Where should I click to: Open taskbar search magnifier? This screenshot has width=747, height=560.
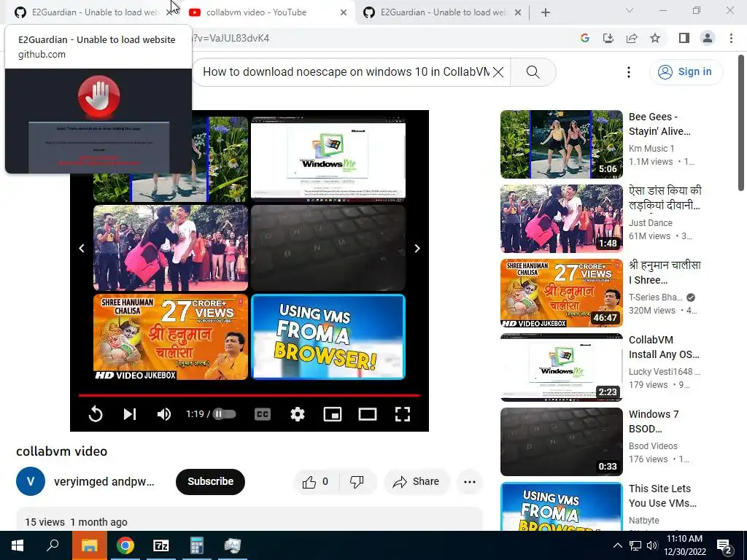[x=53, y=545]
